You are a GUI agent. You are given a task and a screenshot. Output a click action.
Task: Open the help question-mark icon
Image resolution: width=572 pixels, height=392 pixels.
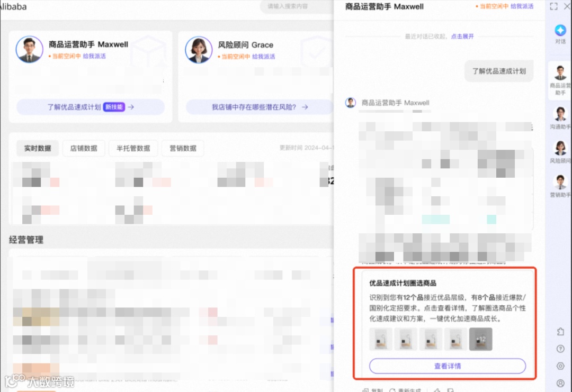pos(561,349)
